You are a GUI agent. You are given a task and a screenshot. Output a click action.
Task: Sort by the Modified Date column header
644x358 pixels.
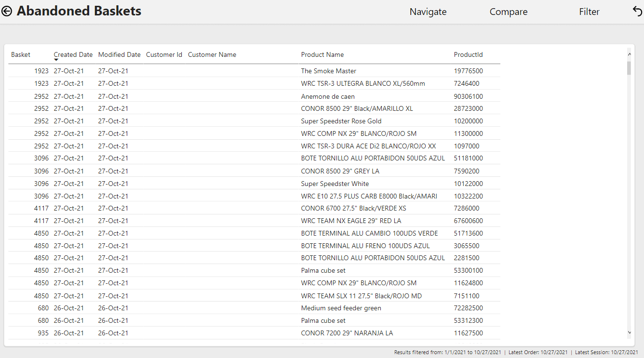(x=120, y=54)
